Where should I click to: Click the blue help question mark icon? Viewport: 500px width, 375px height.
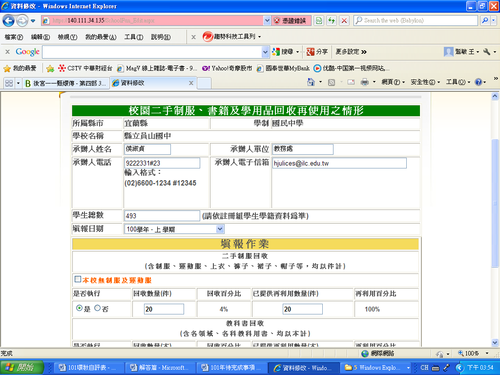[x=478, y=82]
